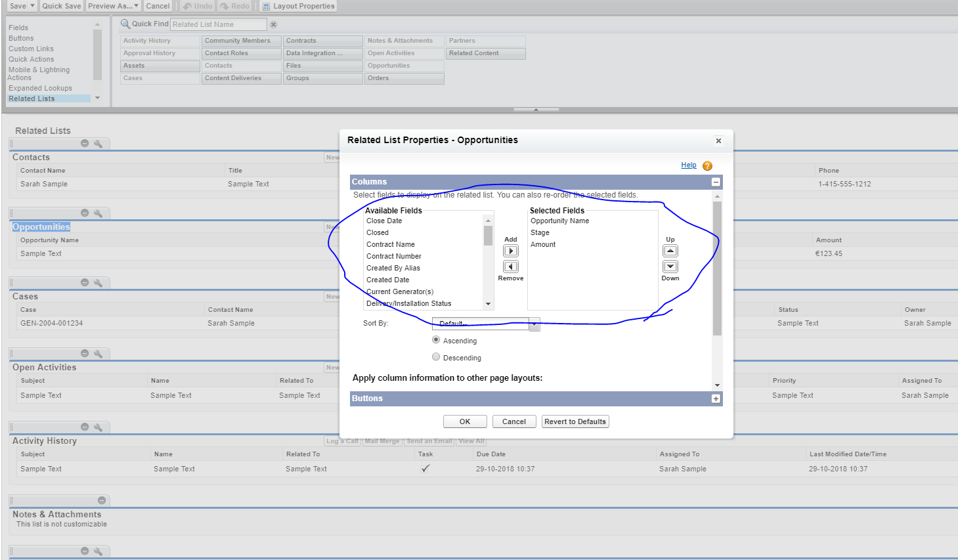Select Contract Name in Available Fields

click(x=391, y=244)
